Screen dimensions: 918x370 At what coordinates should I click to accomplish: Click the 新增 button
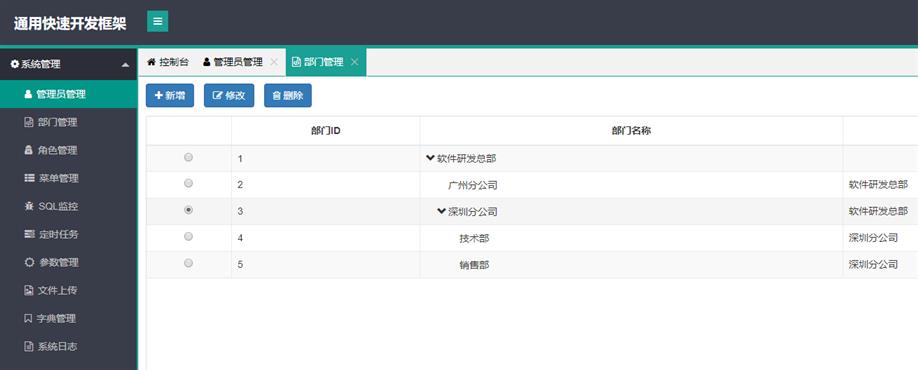pos(170,95)
